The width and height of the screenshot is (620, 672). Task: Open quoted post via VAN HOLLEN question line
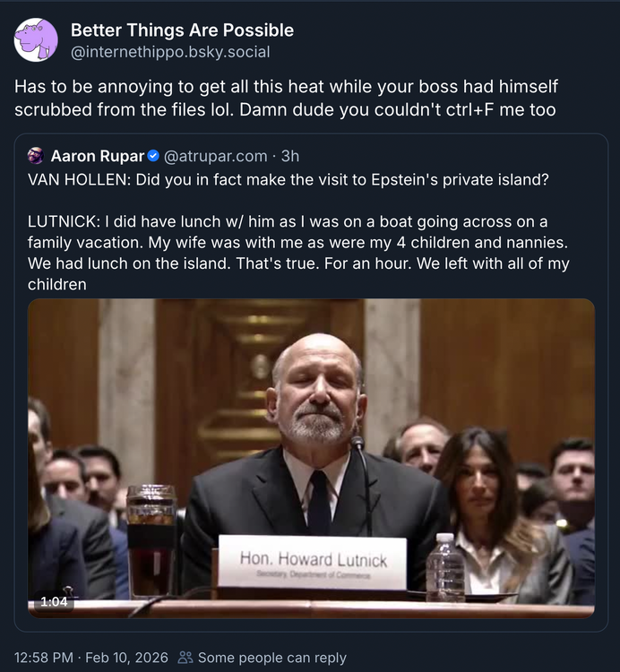(x=288, y=178)
